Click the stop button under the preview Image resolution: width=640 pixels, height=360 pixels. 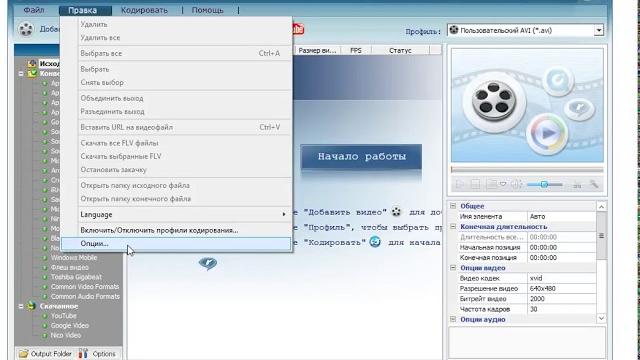476,184
